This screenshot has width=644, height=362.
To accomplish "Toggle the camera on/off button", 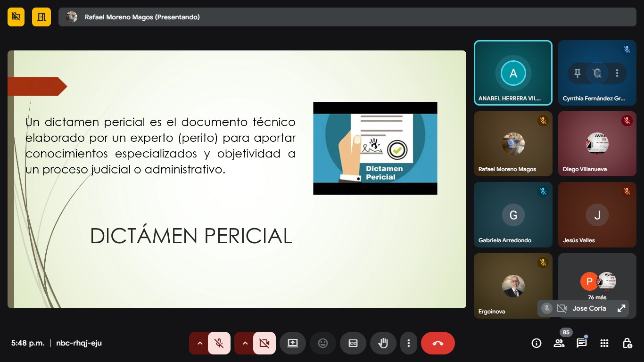I will pos(264,343).
